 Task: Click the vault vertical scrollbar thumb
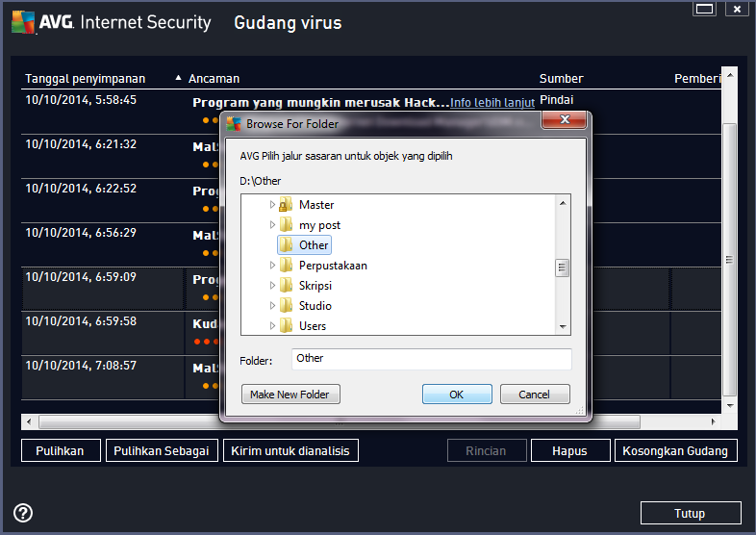(730, 260)
